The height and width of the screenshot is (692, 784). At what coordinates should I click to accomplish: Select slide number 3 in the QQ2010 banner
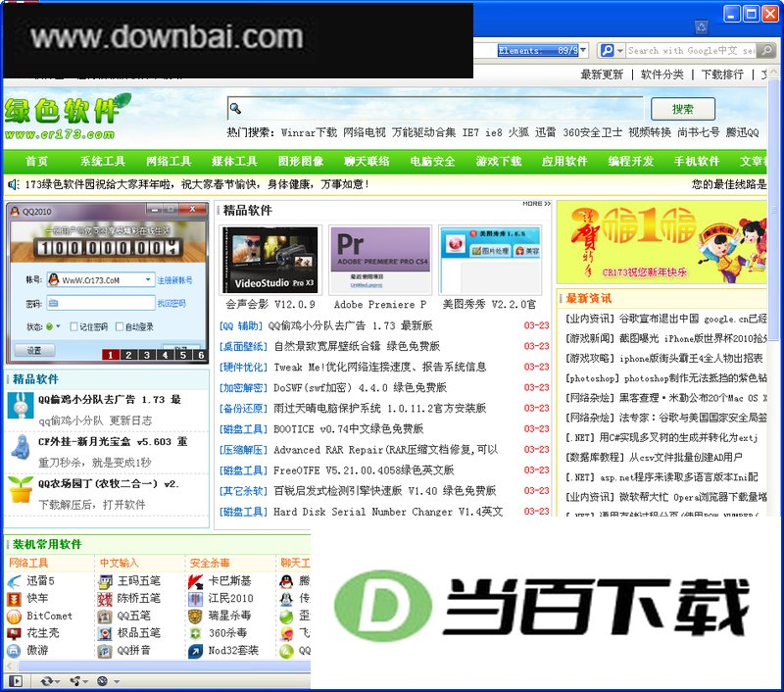point(146,355)
